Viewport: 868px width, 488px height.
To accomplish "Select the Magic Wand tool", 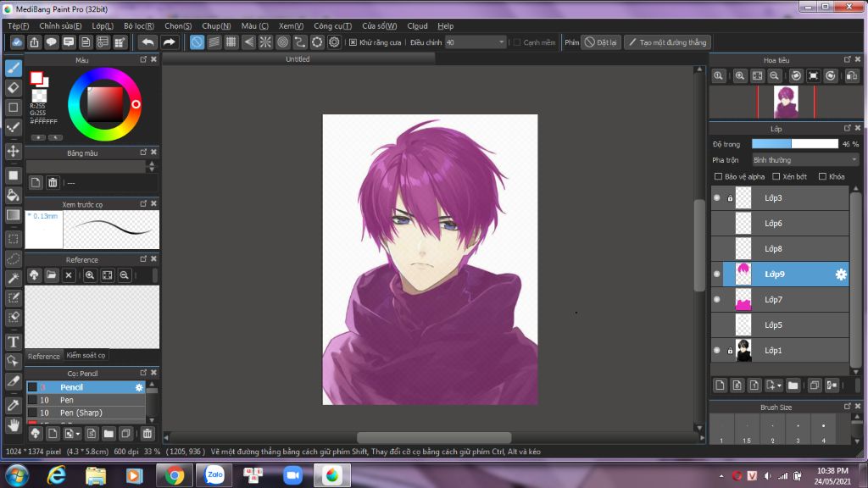I will (14, 278).
